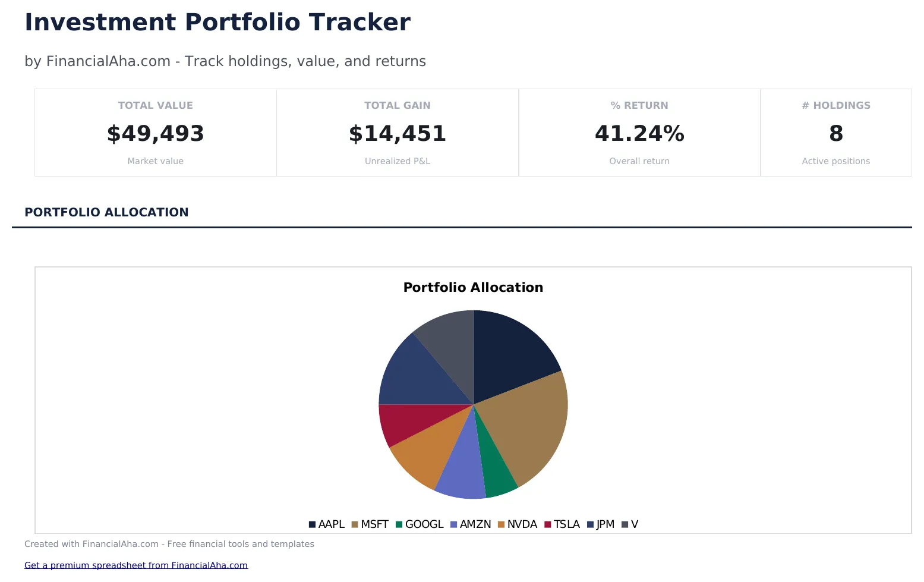The height and width of the screenshot is (582, 924).
Task: Click the Created with FinancialAha.com footer text
Action: pos(169,543)
